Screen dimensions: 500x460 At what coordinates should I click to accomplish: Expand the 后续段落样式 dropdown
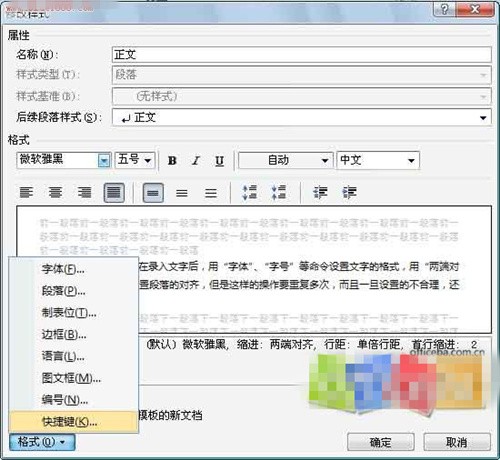[483, 118]
